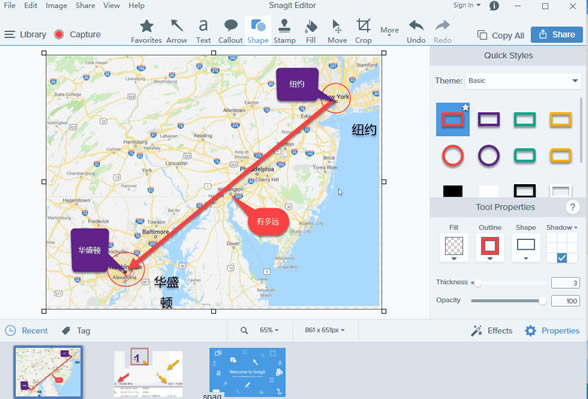Screen dimensions: 588x399
Task: Start a new Capture with the red button
Action: click(x=59, y=34)
